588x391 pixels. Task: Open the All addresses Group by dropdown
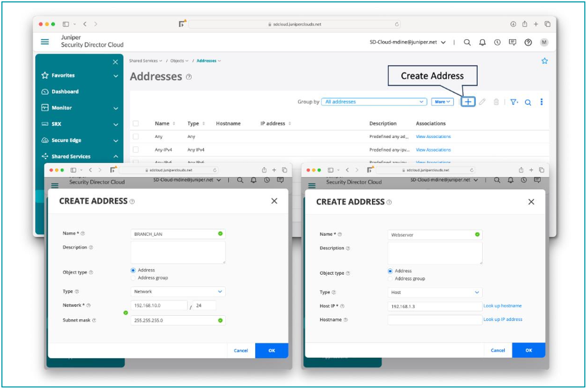click(x=374, y=102)
